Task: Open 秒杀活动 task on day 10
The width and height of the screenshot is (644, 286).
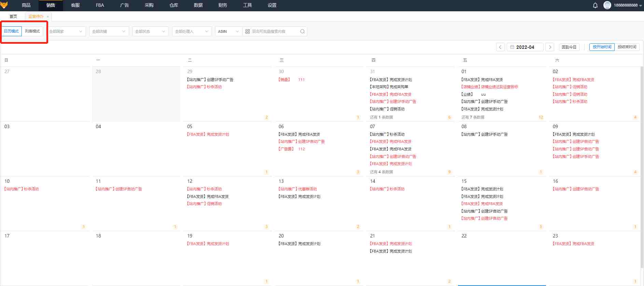Action: [22, 189]
